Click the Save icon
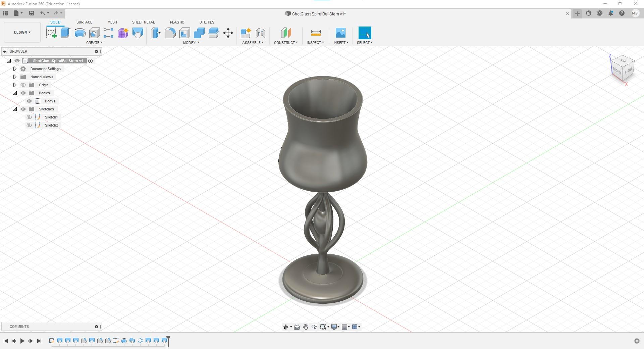The image size is (644, 349). pos(32,13)
